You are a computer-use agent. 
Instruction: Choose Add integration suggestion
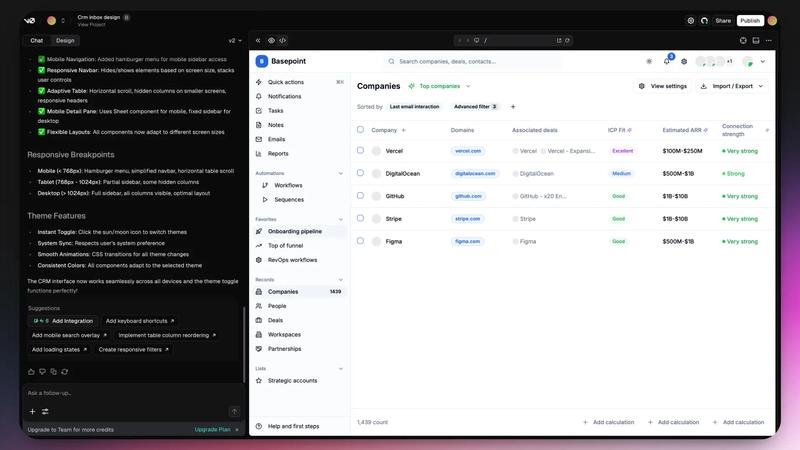pyautogui.click(x=63, y=321)
